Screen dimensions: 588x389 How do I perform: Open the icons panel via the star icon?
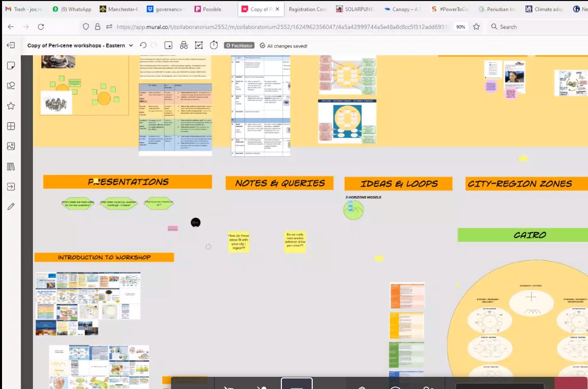[x=11, y=105]
